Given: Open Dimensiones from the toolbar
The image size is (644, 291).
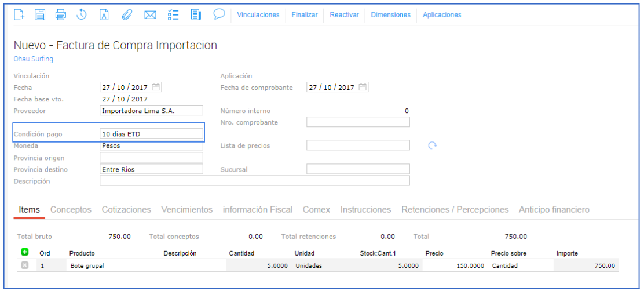Looking at the screenshot, I should tap(391, 15).
